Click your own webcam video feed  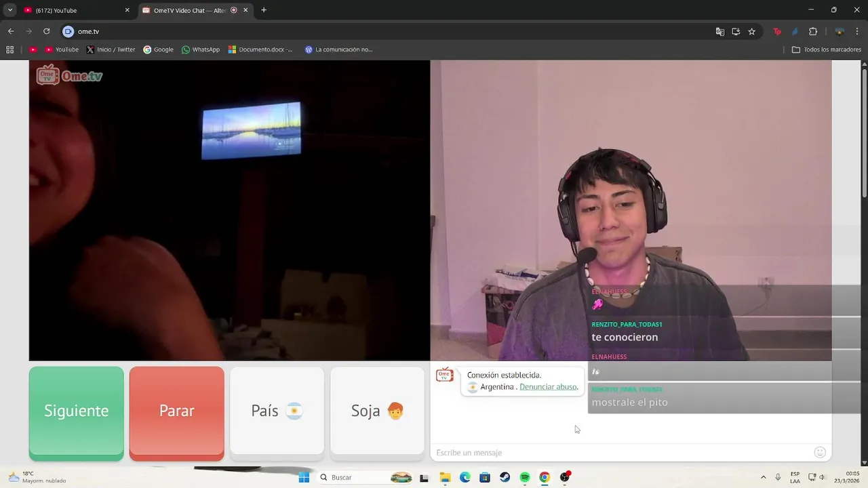tap(631, 210)
